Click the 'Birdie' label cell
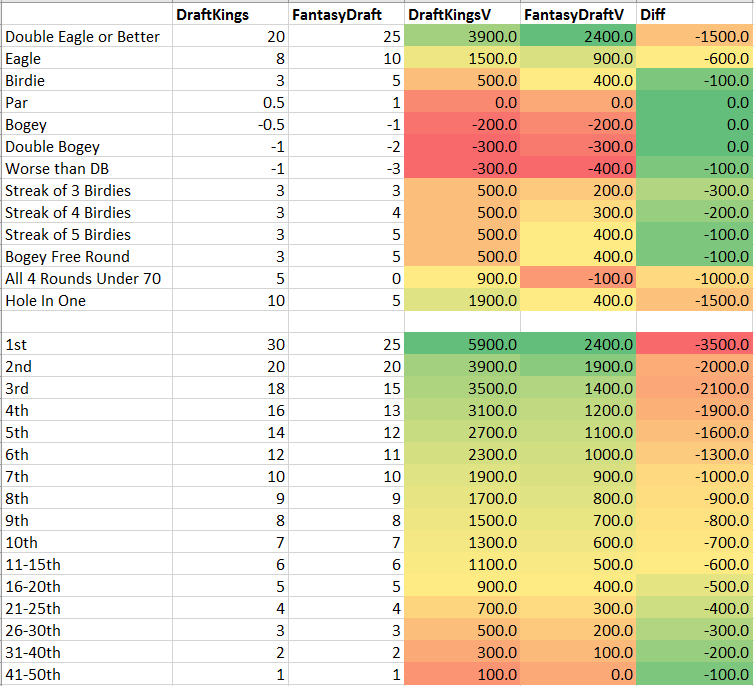Screen dimensions: 754x686 point(87,80)
